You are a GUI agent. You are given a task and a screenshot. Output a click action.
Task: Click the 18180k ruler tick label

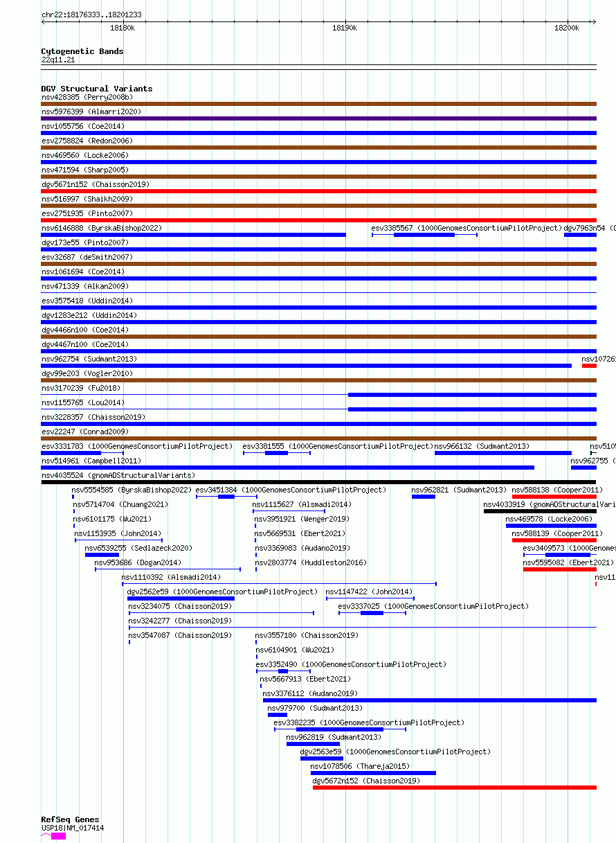[123, 28]
